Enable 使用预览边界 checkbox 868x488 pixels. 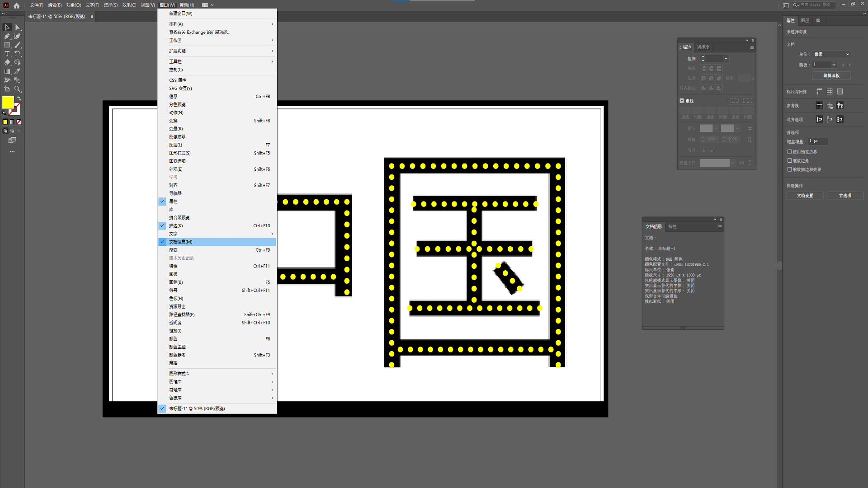point(790,152)
